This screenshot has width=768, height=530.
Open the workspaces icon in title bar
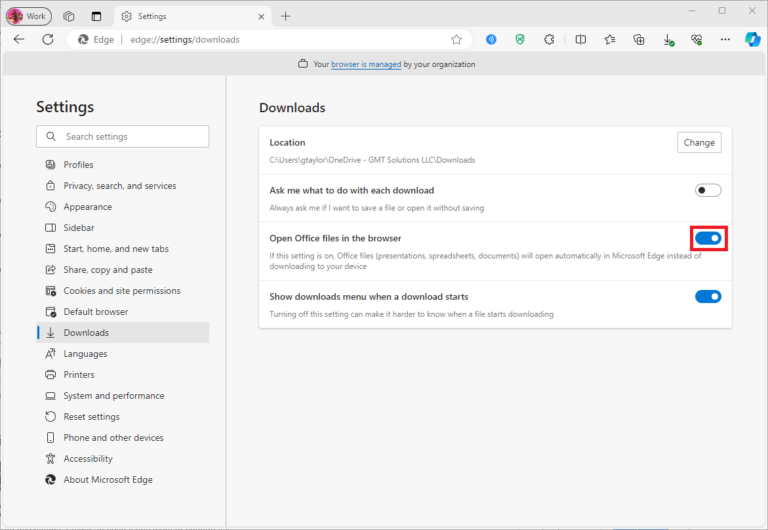coord(69,16)
